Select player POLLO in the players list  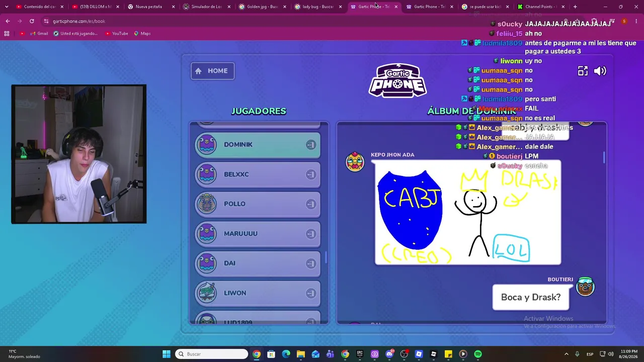point(258,204)
